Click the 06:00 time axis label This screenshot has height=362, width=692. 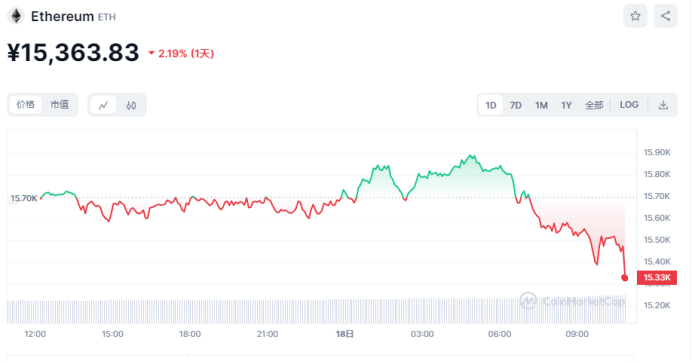(500, 334)
